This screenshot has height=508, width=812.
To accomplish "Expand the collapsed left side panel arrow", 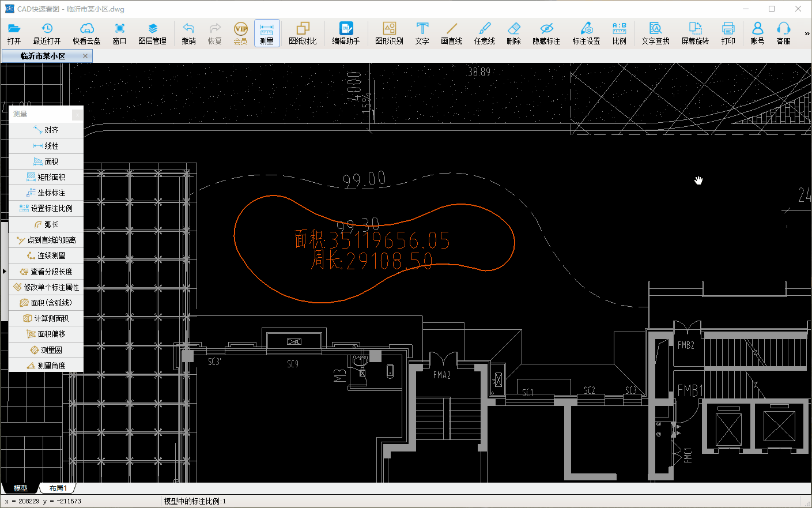I will point(4,271).
